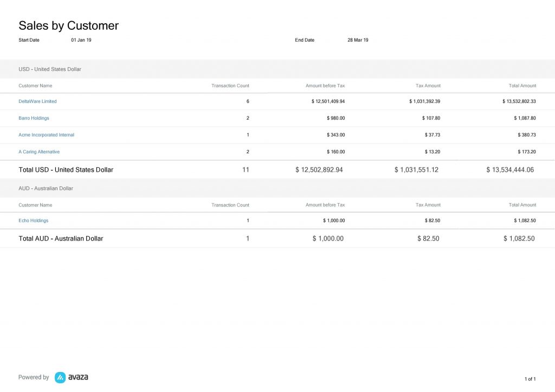This screenshot has width=555, height=392.
Task: Sort by the Tax Amount column header
Action: pos(428,86)
